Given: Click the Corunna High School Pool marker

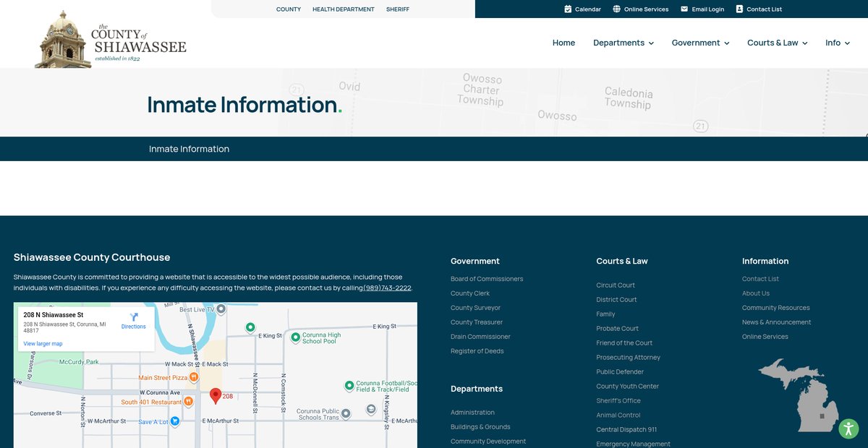Looking at the screenshot, I should pos(295,337).
